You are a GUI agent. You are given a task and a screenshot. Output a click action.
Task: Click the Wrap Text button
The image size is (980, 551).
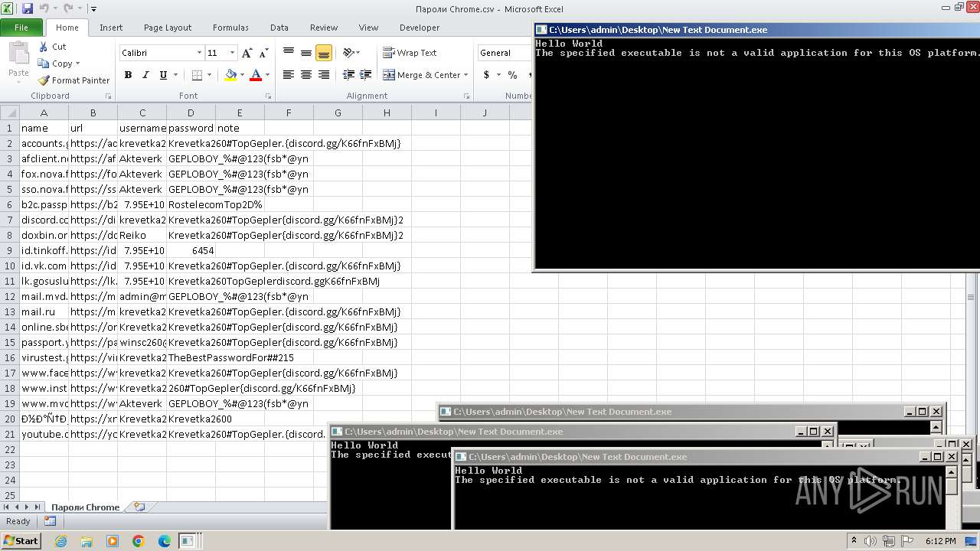410,53
